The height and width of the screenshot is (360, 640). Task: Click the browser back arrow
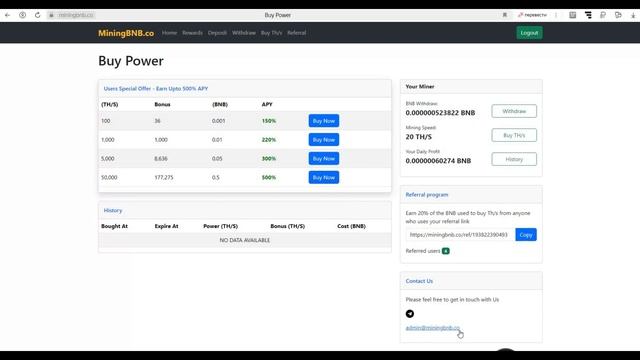[7, 15]
